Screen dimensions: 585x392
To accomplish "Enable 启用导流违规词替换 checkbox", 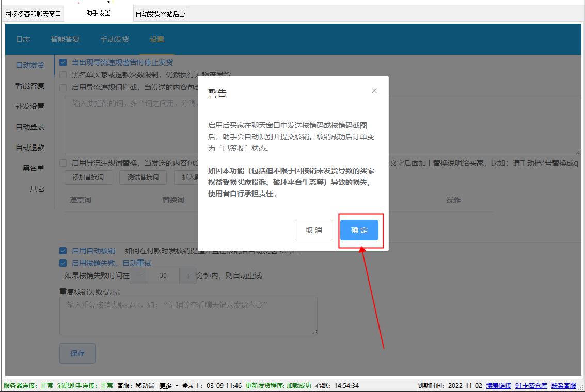I will pos(63,163).
